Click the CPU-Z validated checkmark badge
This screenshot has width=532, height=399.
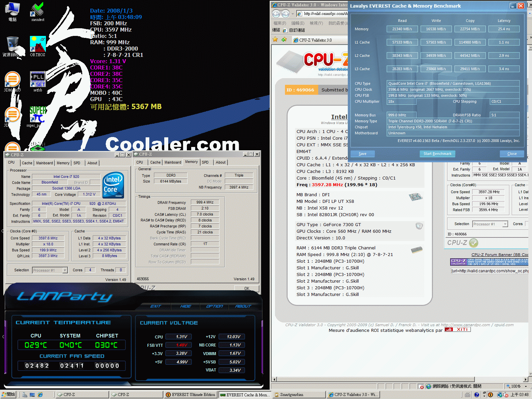click(x=473, y=243)
